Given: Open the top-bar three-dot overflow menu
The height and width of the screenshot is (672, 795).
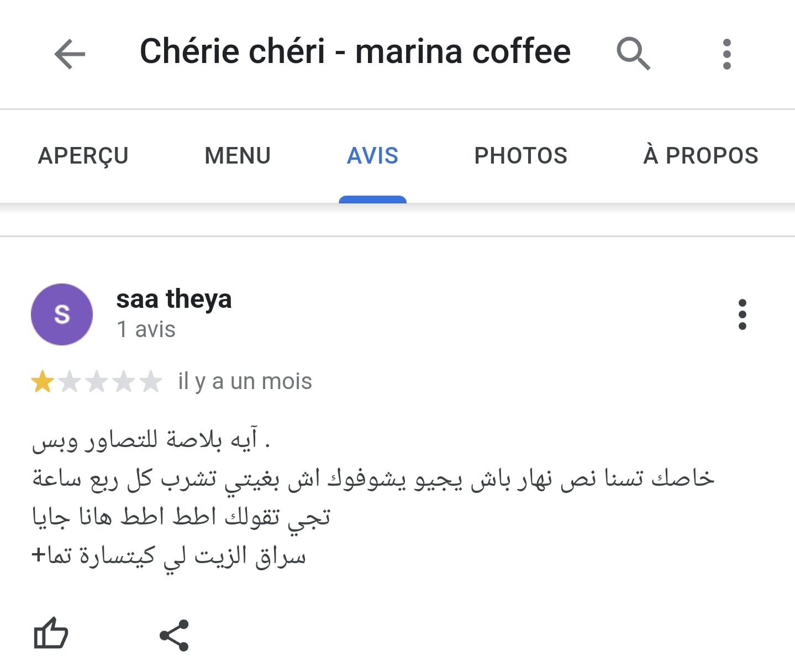Looking at the screenshot, I should [726, 54].
